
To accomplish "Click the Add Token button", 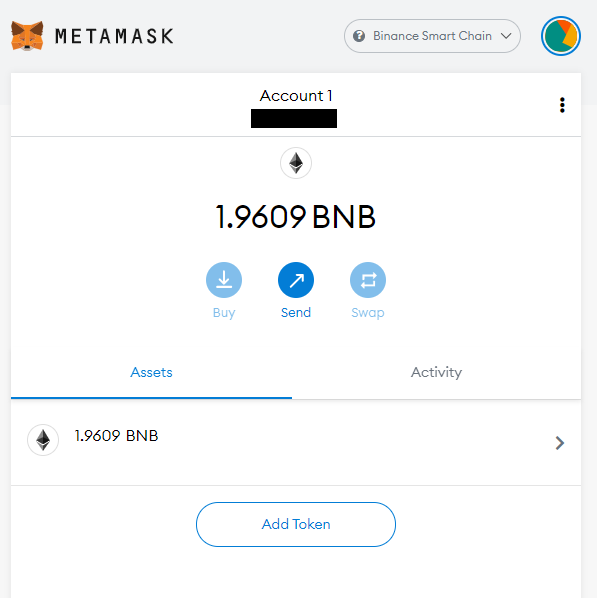I will point(296,524).
